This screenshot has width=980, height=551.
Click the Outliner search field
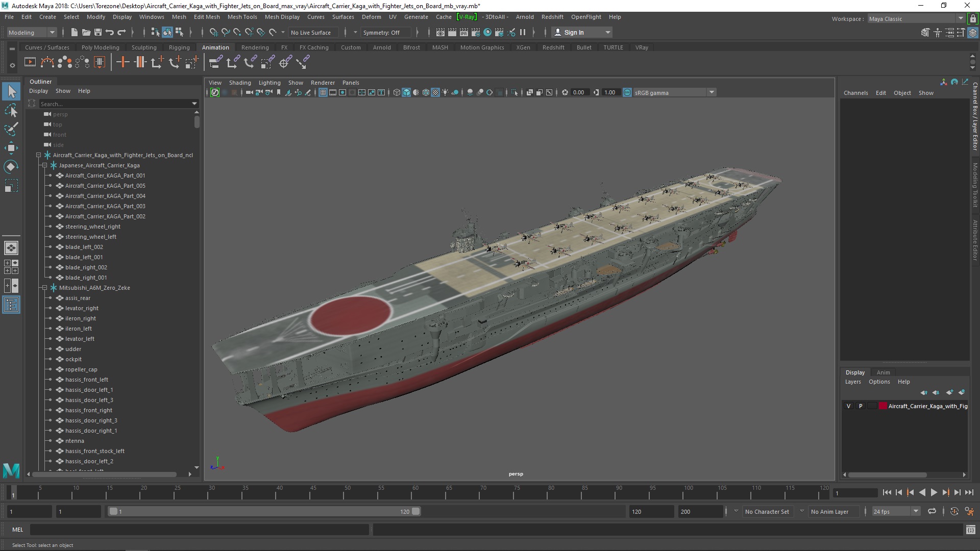click(x=118, y=104)
